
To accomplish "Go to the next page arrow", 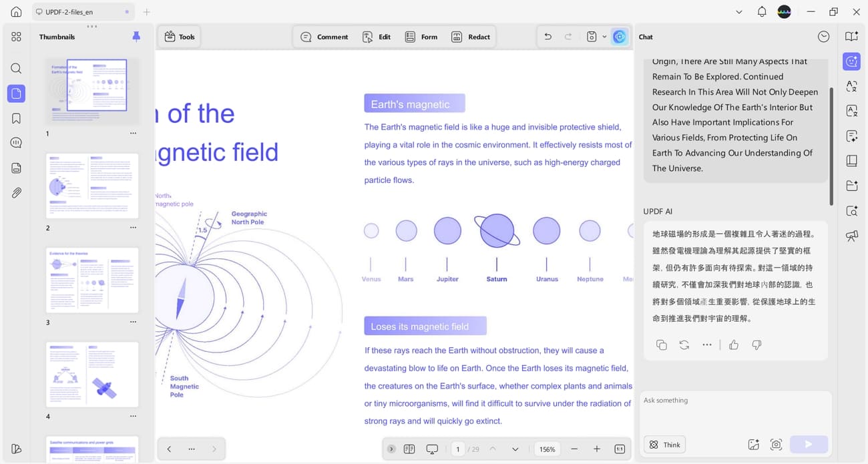I will pyautogui.click(x=515, y=449).
